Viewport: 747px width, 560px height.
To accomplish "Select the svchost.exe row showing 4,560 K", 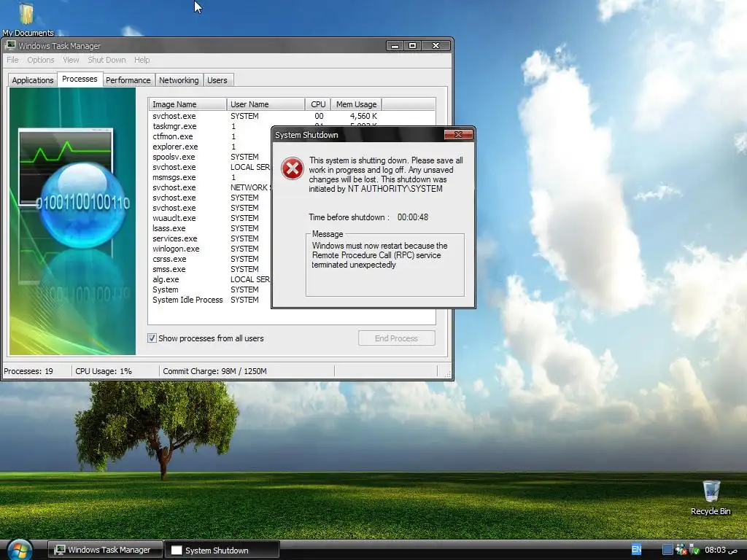I will [x=292, y=116].
